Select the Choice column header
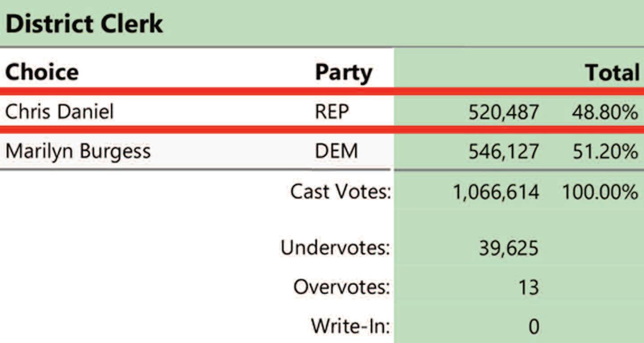 42,72
